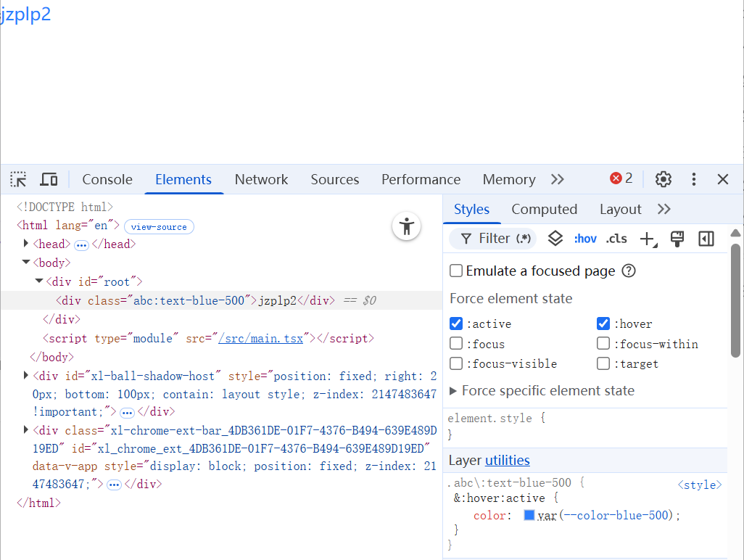The height and width of the screenshot is (560, 744).
Task: Enable Emulate a focused page checkbox
Action: click(456, 271)
